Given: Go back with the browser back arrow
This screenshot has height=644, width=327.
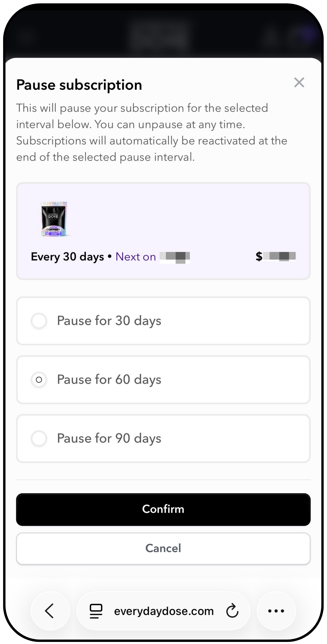Looking at the screenshot, I should click(x=50, y=611).
